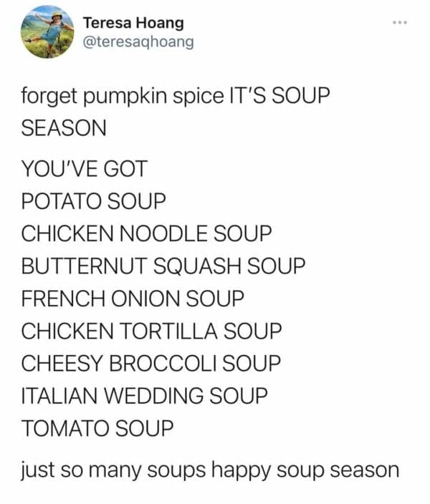Select the "CHEESY BROCCOLI SOUP" line
The height and width of the screenshot is (504, 430).
[x=150, y=363]
